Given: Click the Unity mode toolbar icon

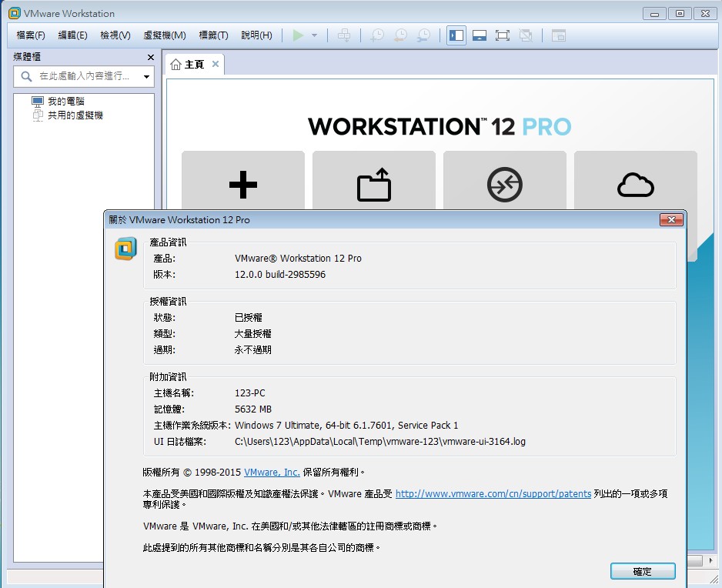Looking at the screenshot, I should [526, 35].
